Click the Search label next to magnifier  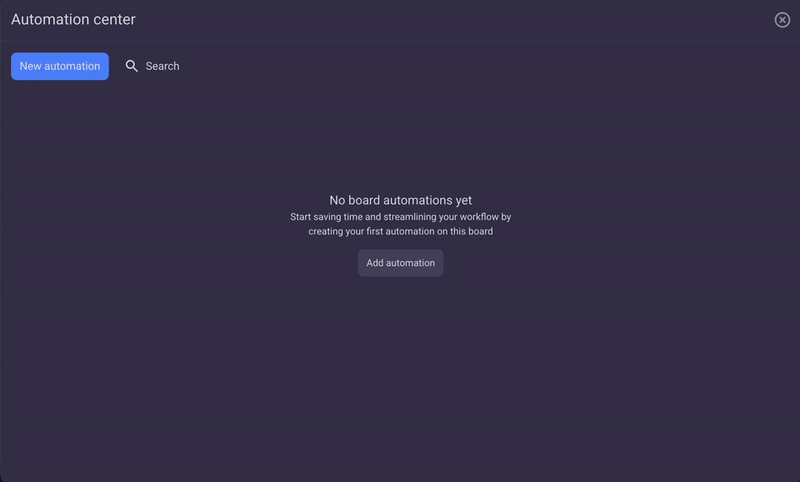[x=162, y=66]
